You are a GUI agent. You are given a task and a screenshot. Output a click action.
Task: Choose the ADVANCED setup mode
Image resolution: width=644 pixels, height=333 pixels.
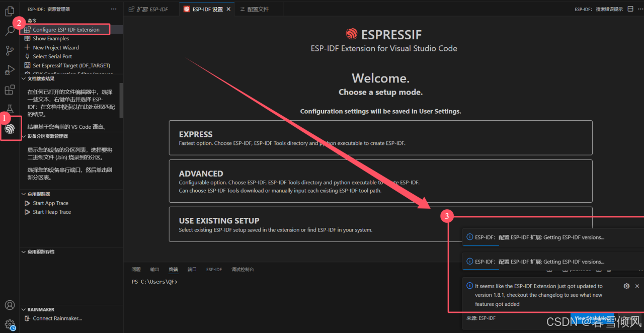[380, 181]
